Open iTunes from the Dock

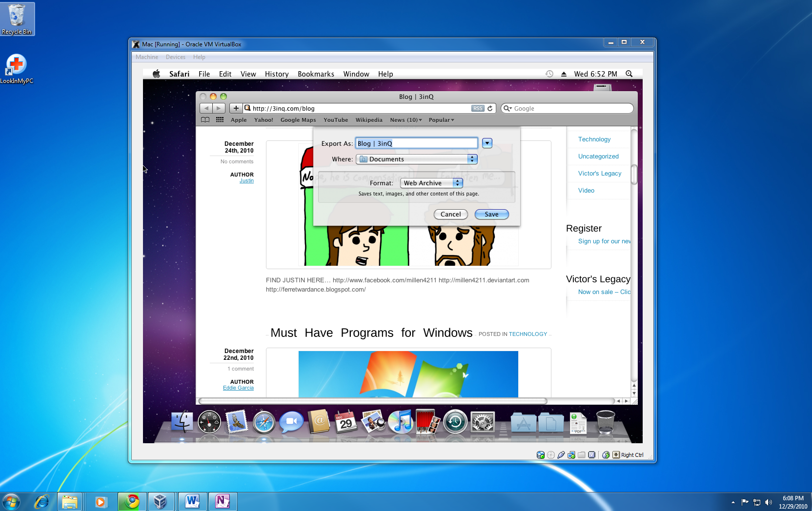pos(401,422)
